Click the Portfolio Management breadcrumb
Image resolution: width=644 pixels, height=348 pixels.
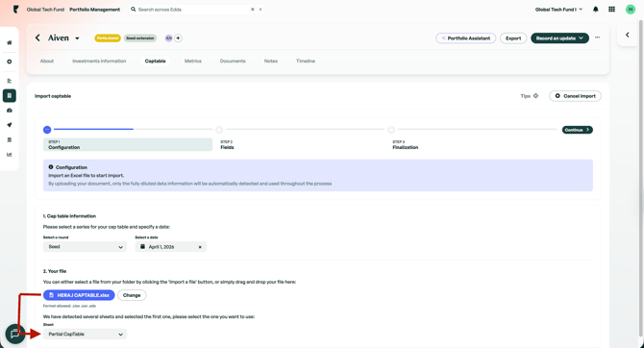[95, 9]
